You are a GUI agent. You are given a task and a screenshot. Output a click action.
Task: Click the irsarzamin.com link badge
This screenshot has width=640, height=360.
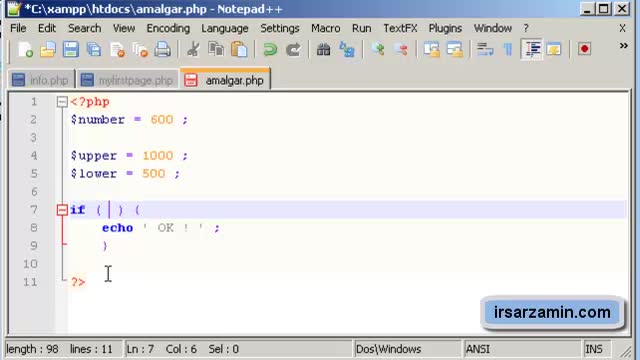point(552,312)
